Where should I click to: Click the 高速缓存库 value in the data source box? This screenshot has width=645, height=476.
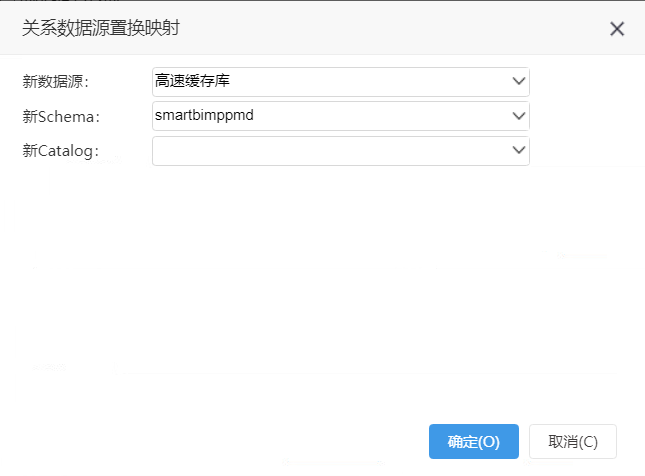192,81
